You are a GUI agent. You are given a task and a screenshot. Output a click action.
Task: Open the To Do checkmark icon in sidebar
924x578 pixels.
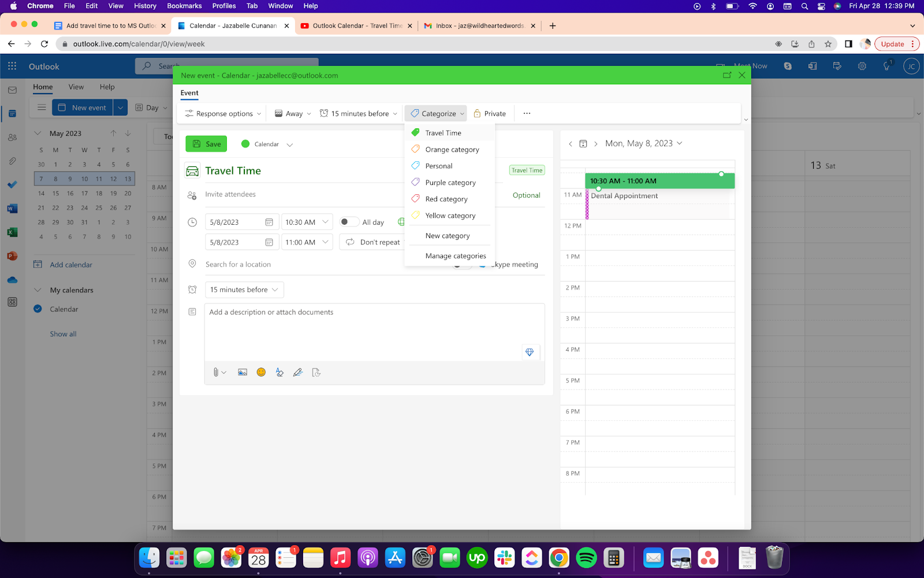click(12, 185)
